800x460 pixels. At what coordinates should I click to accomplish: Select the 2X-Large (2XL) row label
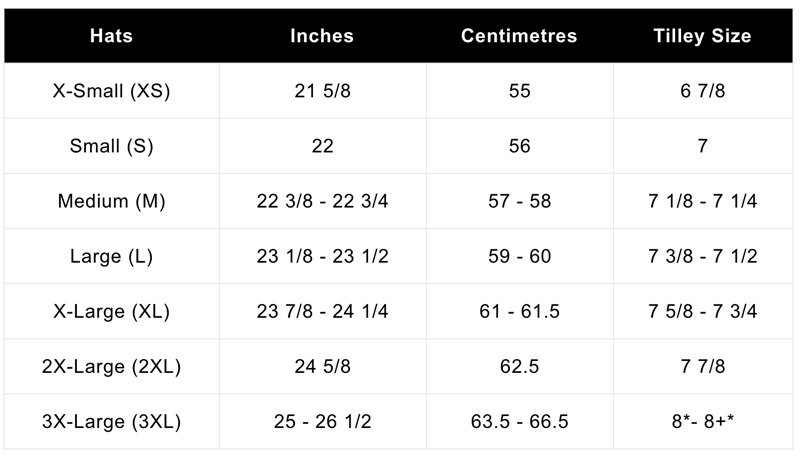(x=111, y=366)
